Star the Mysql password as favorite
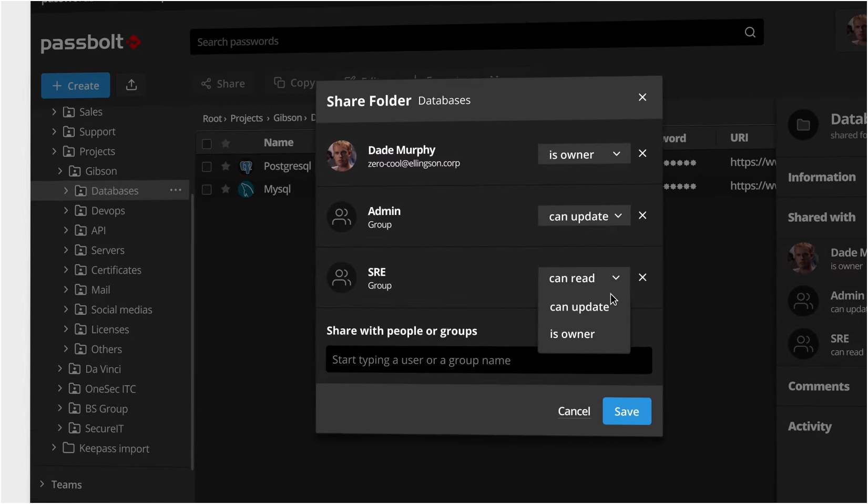This screenshot has height=504, width=868. pyautogui.click(x=226, y=189)
